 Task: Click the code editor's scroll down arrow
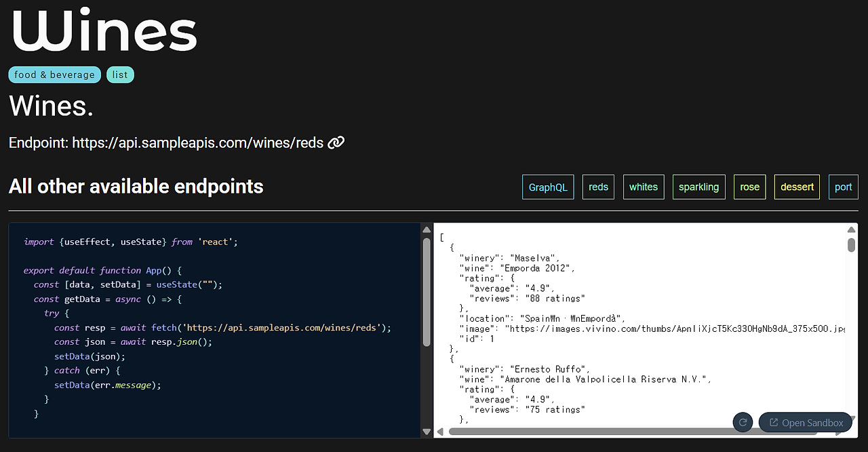click(x=427, y=431)
